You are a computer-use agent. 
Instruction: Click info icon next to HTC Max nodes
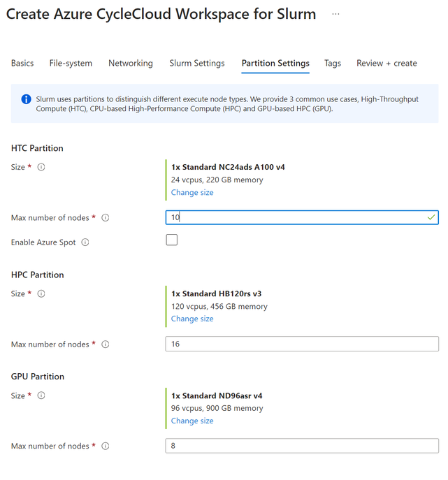(106, 218)
